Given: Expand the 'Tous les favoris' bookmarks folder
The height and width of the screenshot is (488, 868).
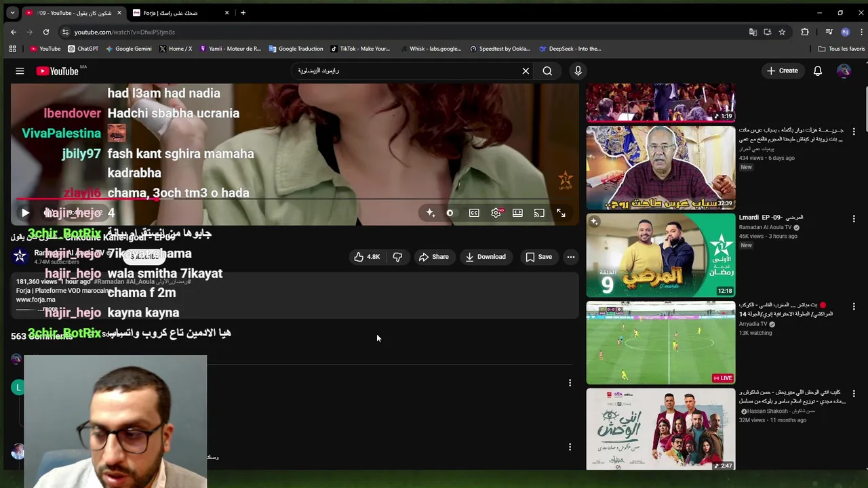Looking at the screenshot, I should [842, 49].
